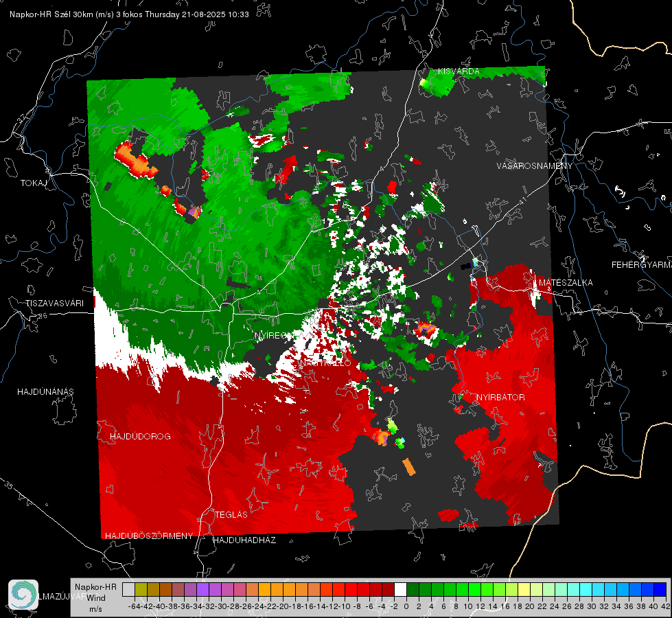Pick the olive swatch between -64 and -42

(141, 589)
